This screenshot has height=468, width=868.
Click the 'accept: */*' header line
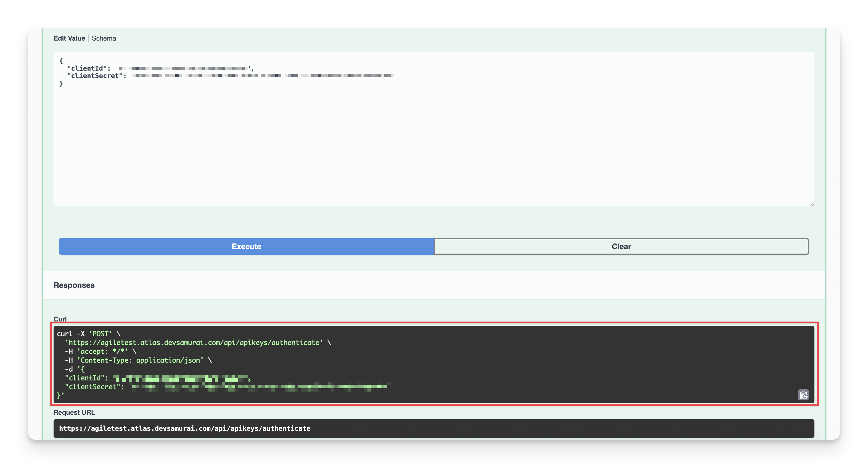click(x=102, y=352)
